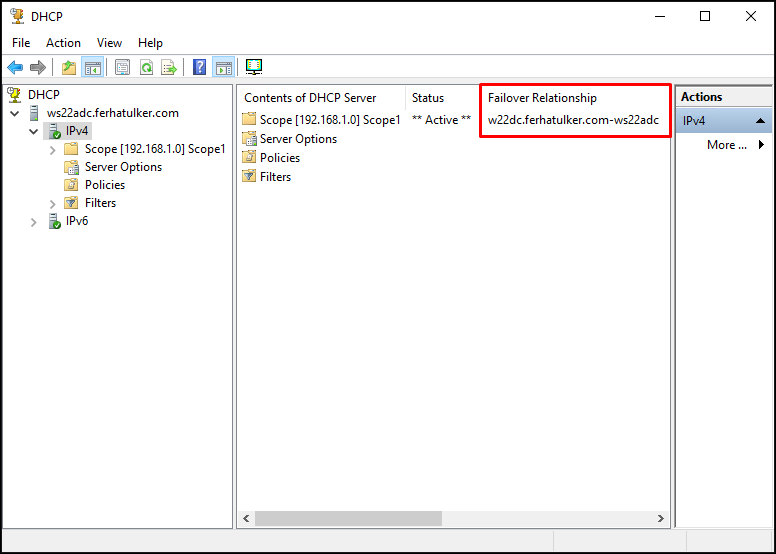Click Server Options icon in contents list

[x=249, y=139]
